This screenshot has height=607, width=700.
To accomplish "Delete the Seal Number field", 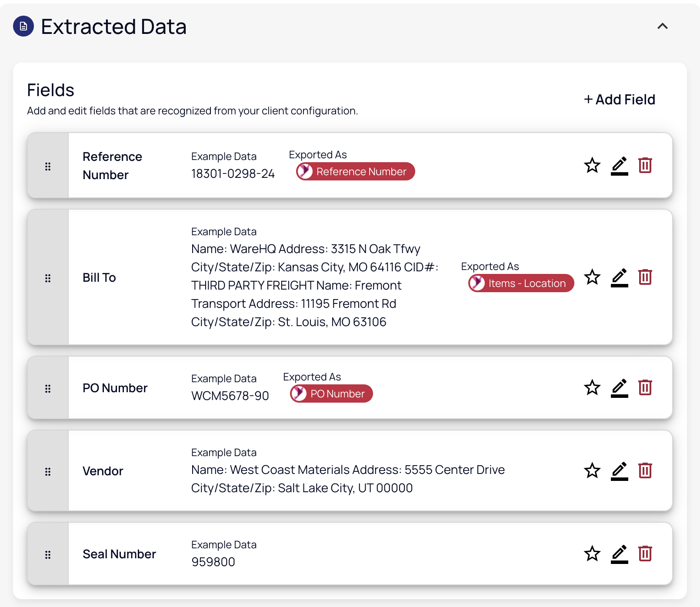I will pos(645,554).
